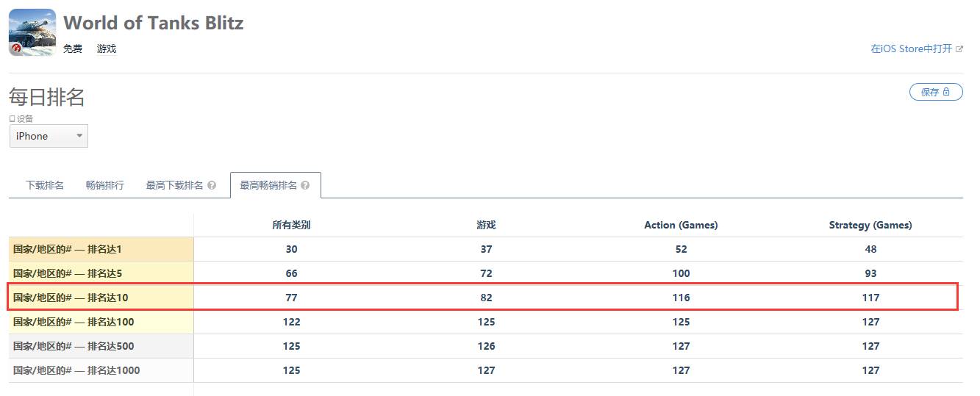Image resolution: width=980 pixels, height=396 pixels.
Task: Click the World of Tanks Blitz app icon
Action: point(32,33)
